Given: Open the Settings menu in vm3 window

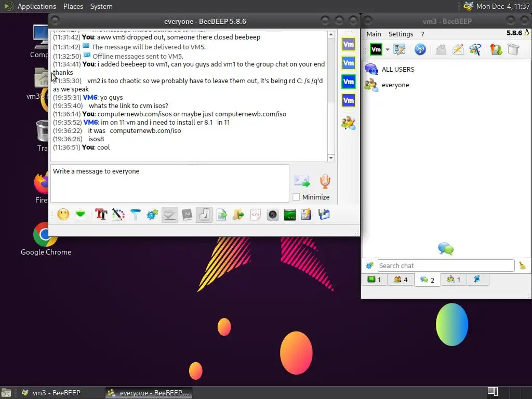Looking at the screenshot, I should coord(401,34).
